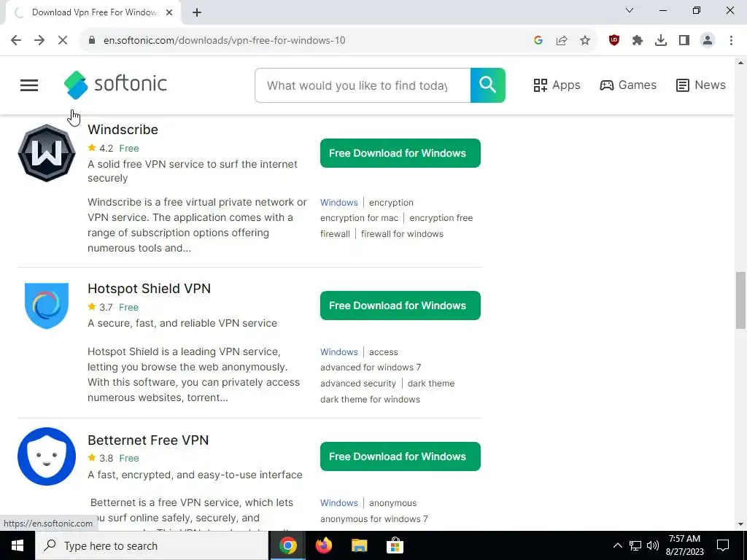The image size is (747, 560).
Task: Click the 'access' tag under Hotspot Shield
Action: [x=384, y=352]
